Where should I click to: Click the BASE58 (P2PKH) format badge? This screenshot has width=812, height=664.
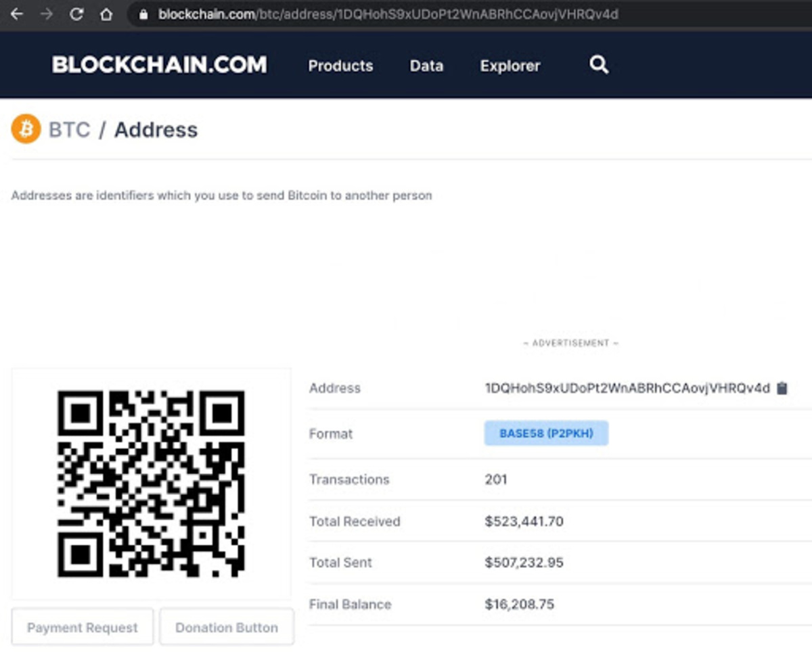click(546, 433)
